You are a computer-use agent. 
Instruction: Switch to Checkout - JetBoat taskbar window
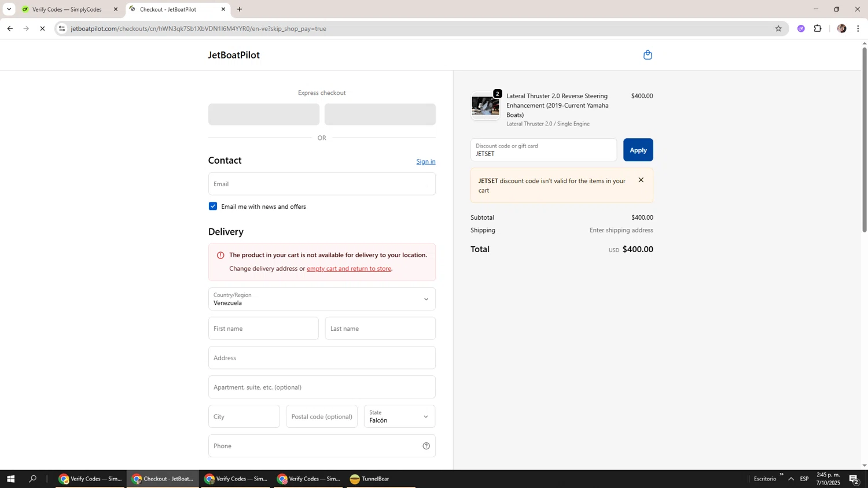[x=163, y=479]
